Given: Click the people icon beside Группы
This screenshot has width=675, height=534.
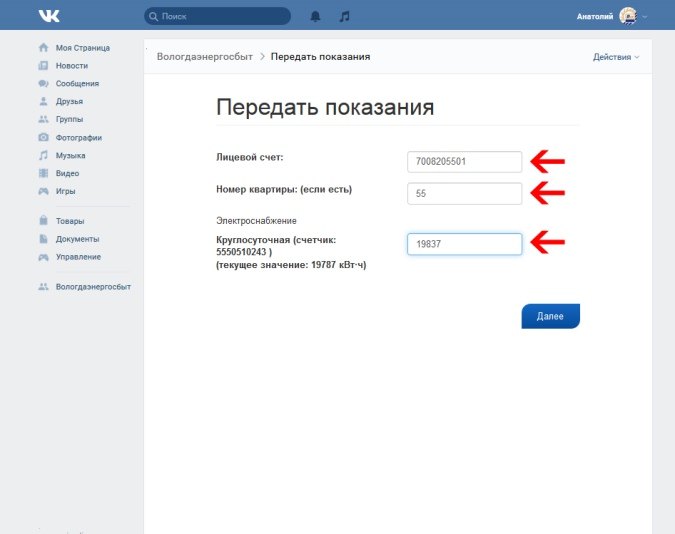Looking at the screenshot, I should point(43,119).
